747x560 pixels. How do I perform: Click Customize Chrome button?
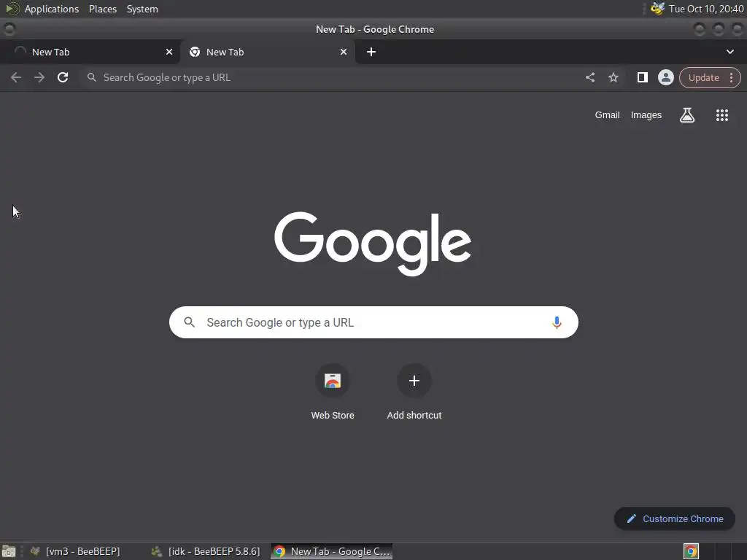[675, 518]
